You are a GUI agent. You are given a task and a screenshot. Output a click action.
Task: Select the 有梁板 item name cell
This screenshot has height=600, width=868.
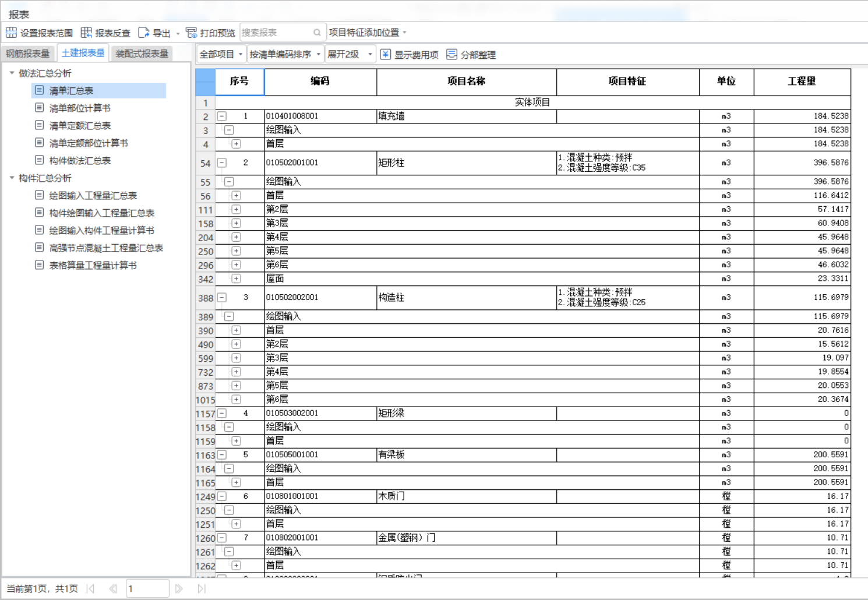(467, 454)
